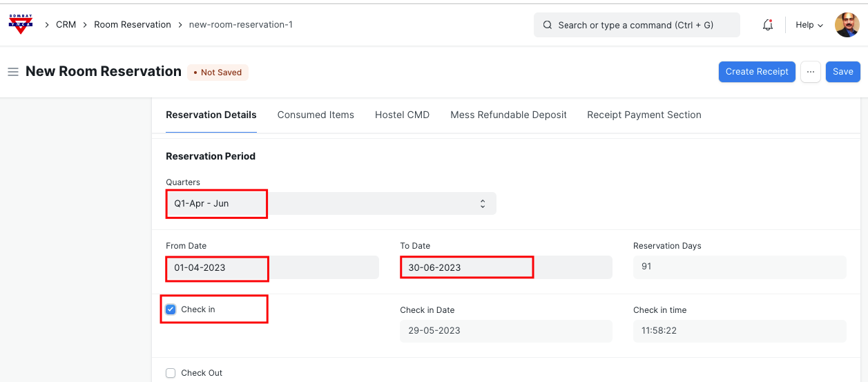Navigate to CRM breadcrumb
The image size is (868, 382).
[66, 25]
